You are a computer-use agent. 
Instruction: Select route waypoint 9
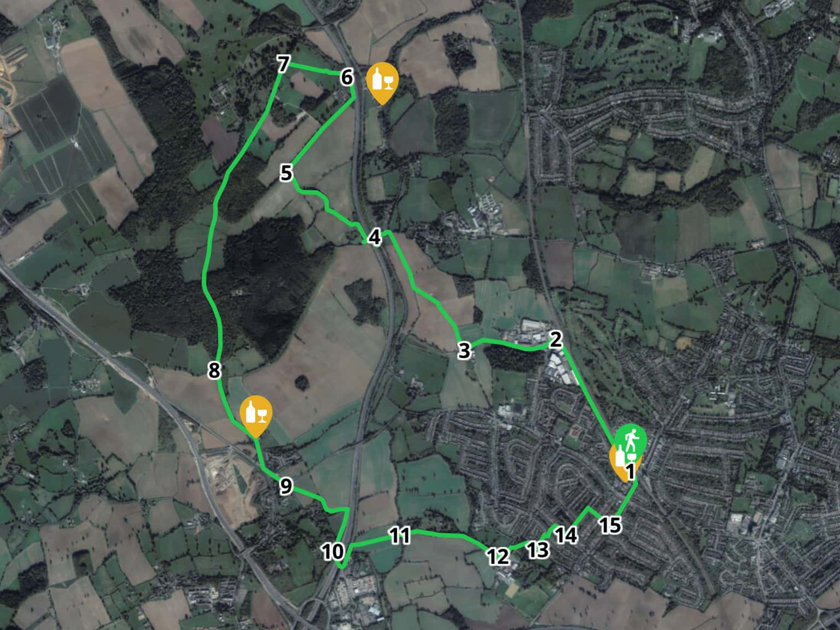point(286,486)
